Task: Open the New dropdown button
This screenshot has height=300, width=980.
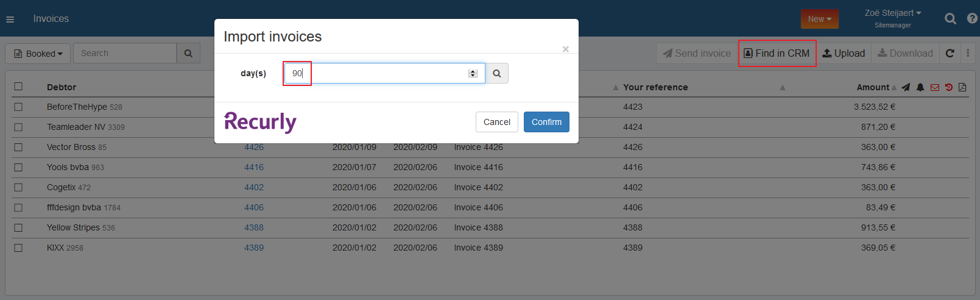Action: coord(819,19)
